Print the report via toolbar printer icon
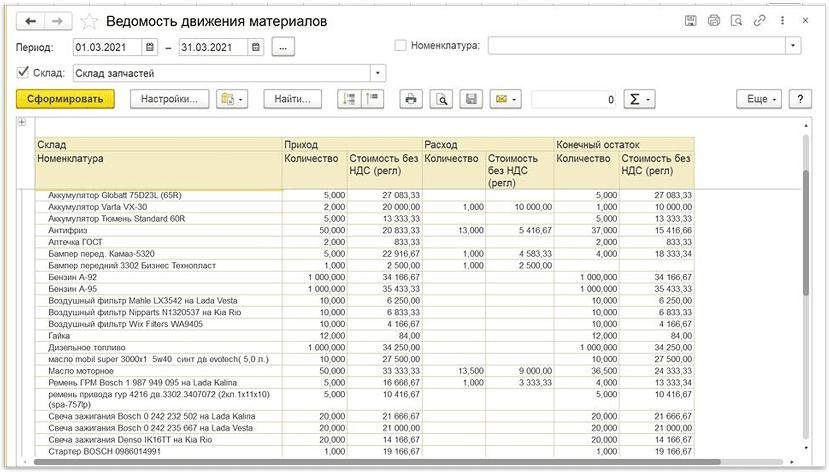The image size is (829, 473). coord(411,99)
